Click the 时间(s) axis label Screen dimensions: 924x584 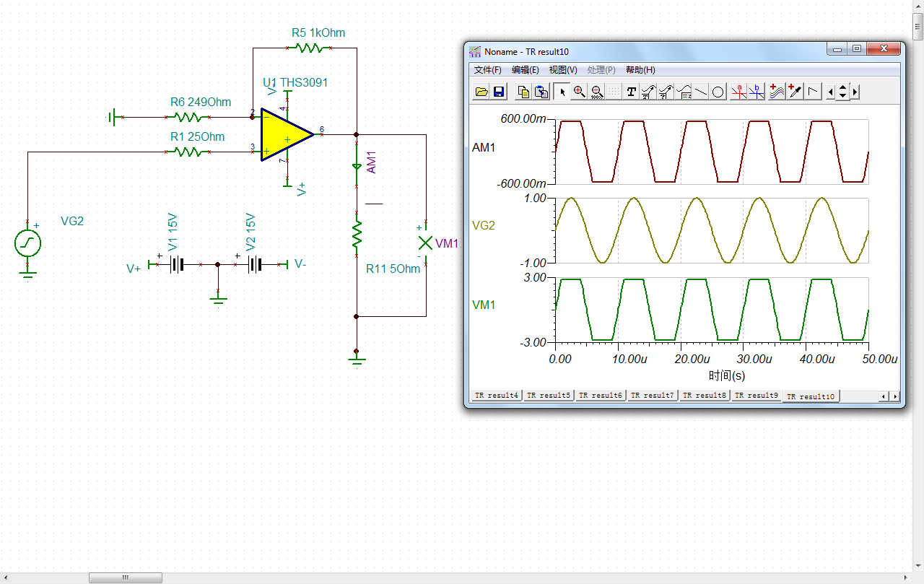[727, 375]
